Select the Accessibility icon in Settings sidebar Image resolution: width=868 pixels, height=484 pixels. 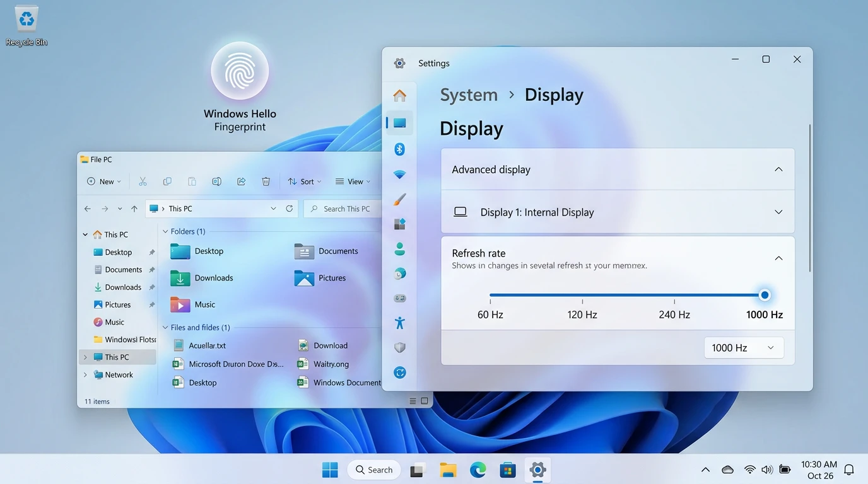399,323
